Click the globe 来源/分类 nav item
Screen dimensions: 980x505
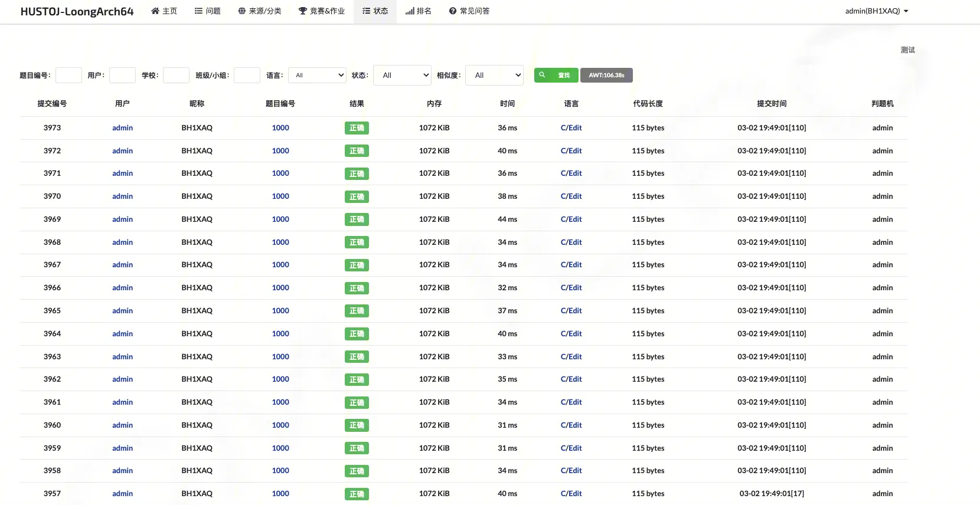click(259, 11)
